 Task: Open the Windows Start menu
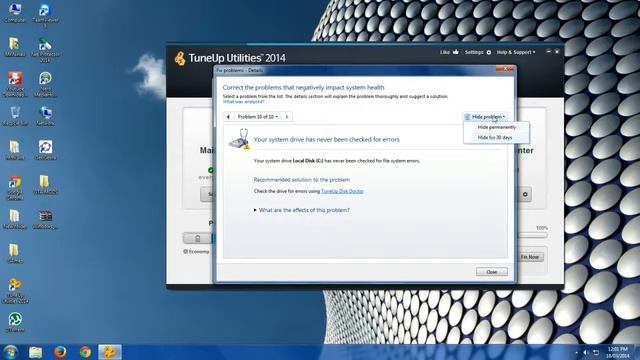[10, 352]
